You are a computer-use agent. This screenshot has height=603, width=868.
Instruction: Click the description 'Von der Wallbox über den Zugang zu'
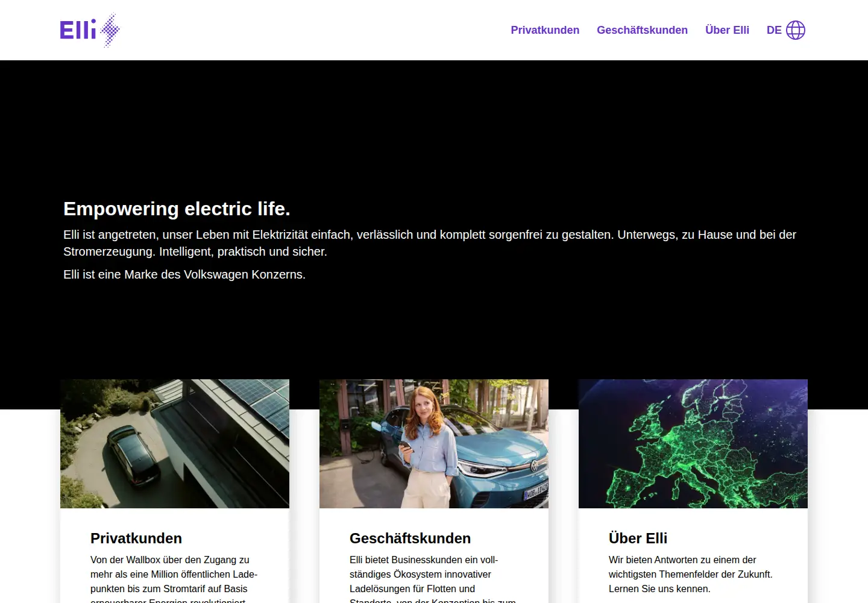coord(170,560)
